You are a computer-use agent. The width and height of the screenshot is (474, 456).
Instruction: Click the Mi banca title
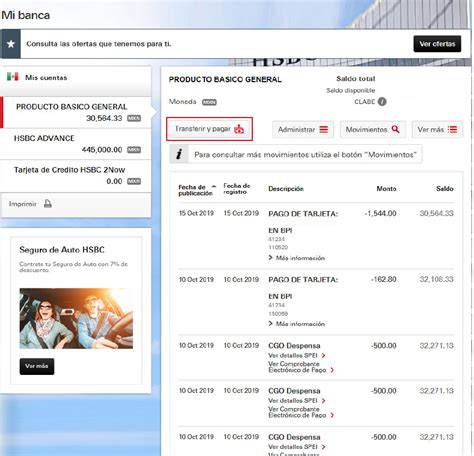26,15
